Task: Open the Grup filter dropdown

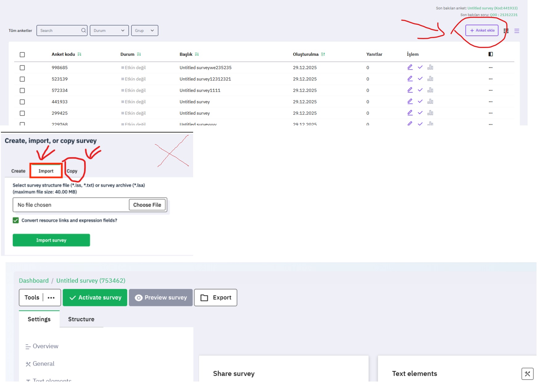Action: pyautogui.click(x=145, y=31)
